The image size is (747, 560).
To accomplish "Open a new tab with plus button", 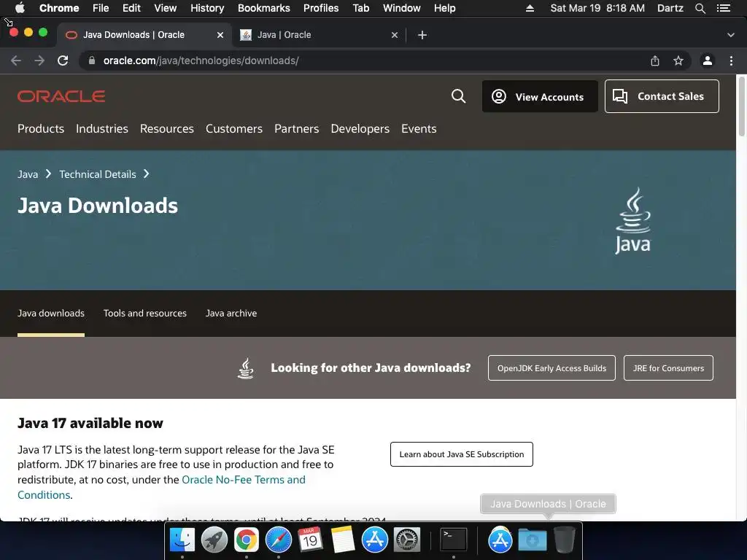I will point(422,35).
